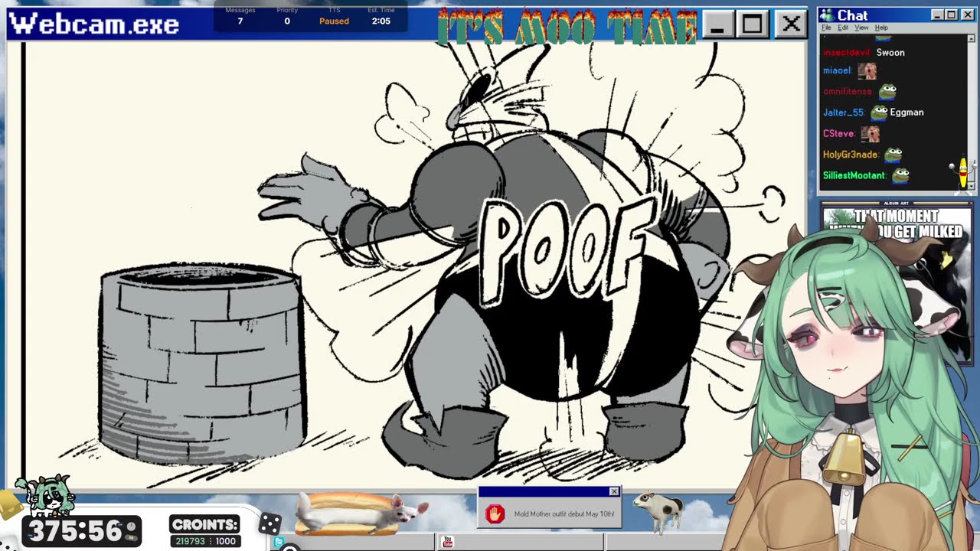Close the Webcam.exe window
Image resolution: width=980 pixels, height=551 pixels.
point(791,24)
